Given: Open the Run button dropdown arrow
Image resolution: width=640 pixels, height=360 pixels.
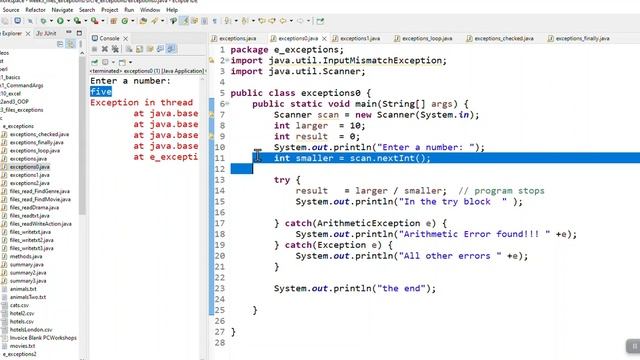Looking at the screenshot, I should pyautogui.click(x=68, y=21).
